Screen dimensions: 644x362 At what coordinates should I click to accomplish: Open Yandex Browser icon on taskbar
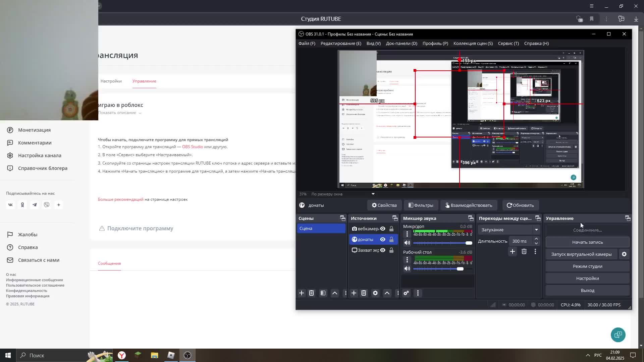pyautogui.click(x=122, y=355)
